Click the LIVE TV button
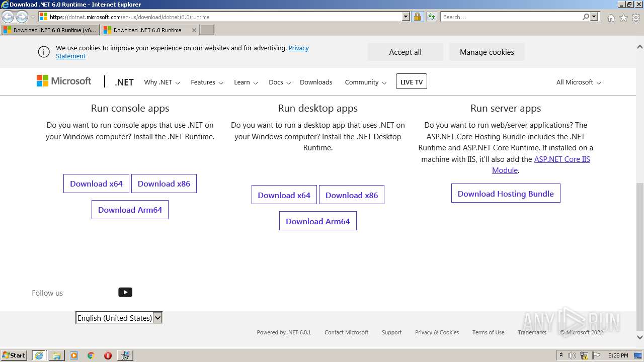Screen dimensions: 644x362 tap(412, 81)
